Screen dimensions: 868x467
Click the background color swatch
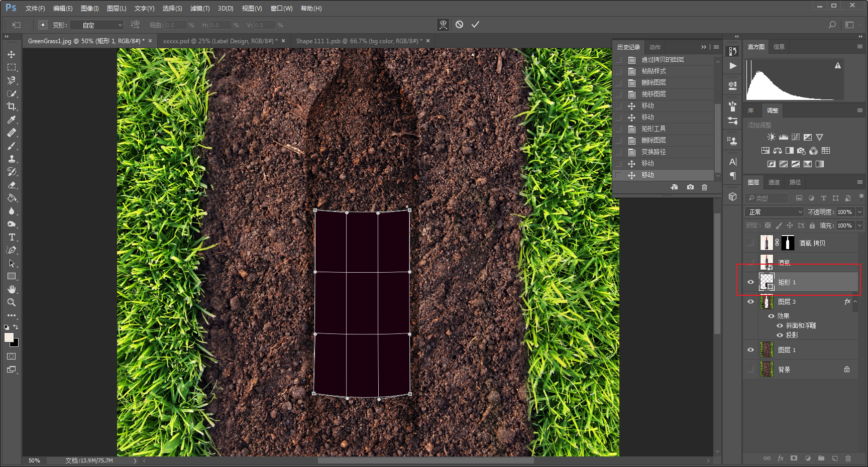tap(16, 344)
